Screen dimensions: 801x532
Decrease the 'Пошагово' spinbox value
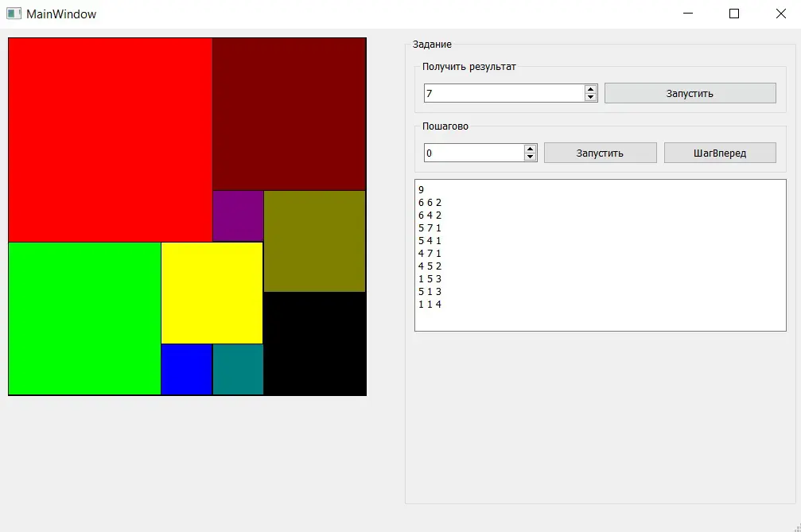pos(531,157)
